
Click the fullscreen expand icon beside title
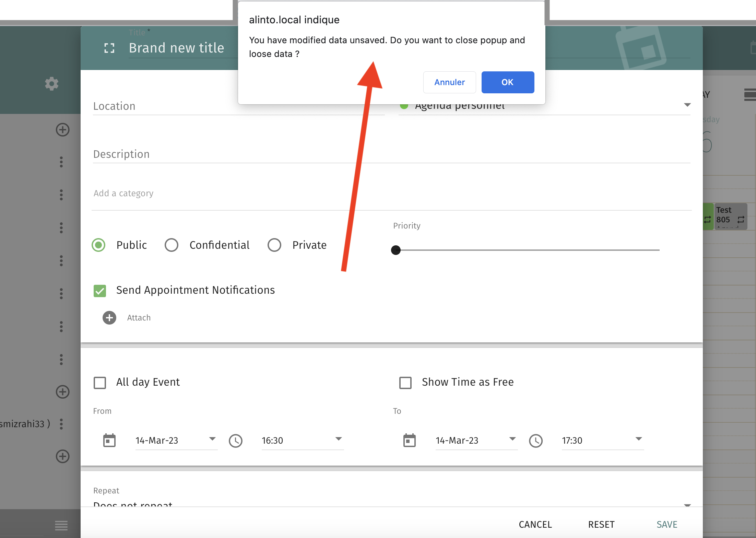pos(109,48)
